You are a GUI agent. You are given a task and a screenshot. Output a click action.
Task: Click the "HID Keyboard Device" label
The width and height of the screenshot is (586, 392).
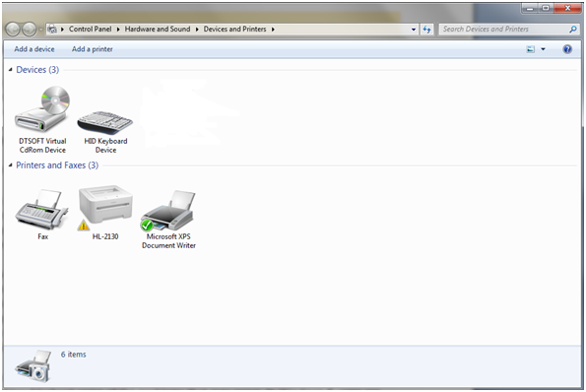[105, 146]
